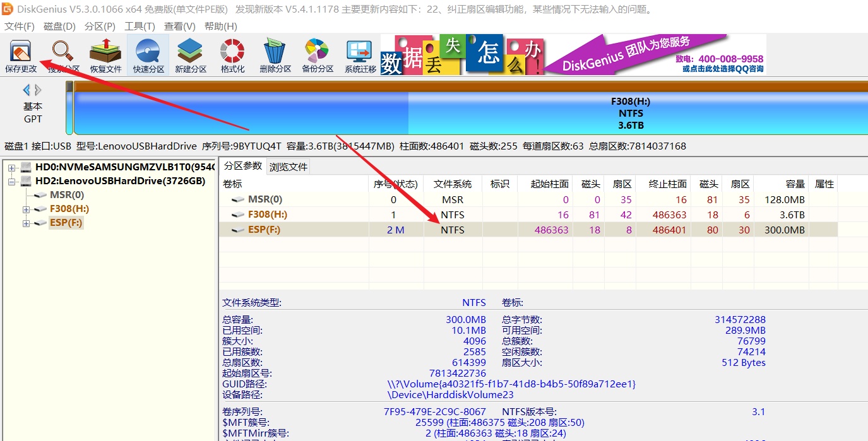Click the disk info line serial 9BYTUQ4T

coord(242,146)
